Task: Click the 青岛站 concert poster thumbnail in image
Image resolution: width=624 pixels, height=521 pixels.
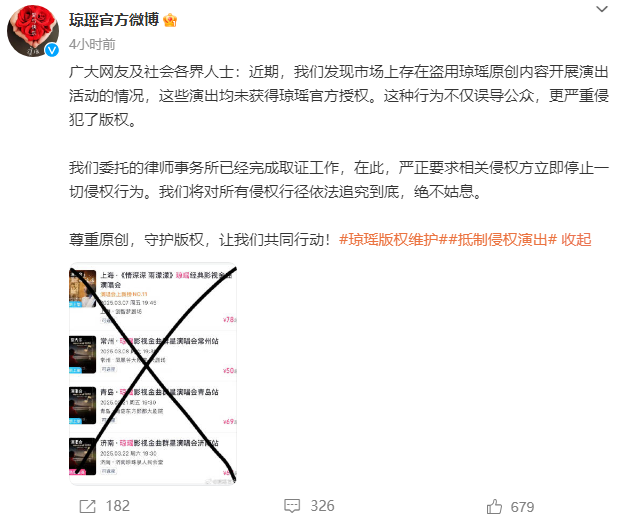Action: (82, 405)
